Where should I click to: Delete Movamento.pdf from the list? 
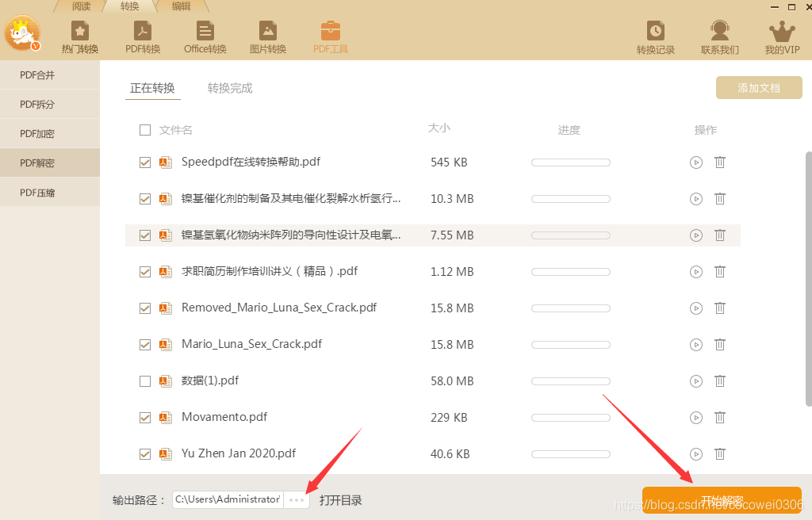pos(720,418)
